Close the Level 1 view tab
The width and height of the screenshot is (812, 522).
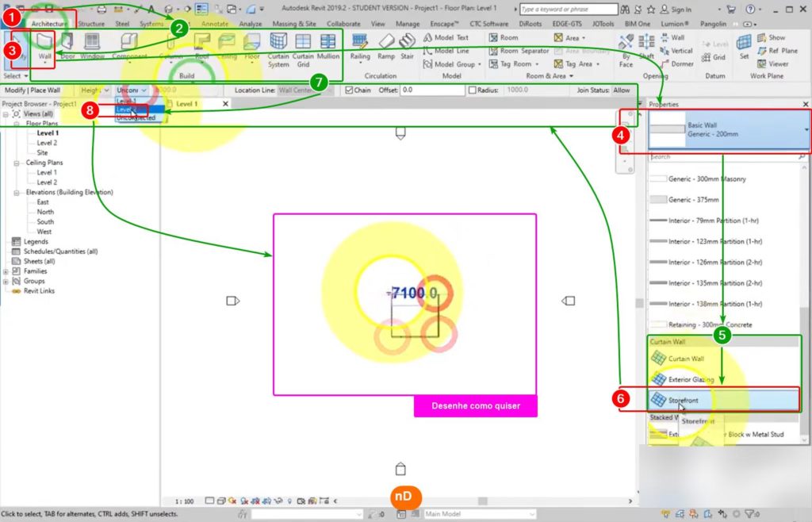click(x=225, y=104)
